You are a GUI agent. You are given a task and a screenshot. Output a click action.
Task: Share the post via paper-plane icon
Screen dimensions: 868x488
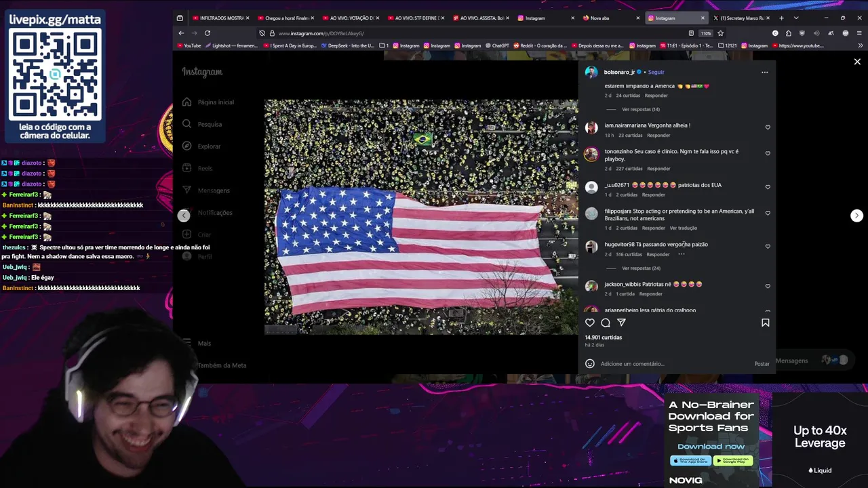pyautogui.click(x=621, y=323)
